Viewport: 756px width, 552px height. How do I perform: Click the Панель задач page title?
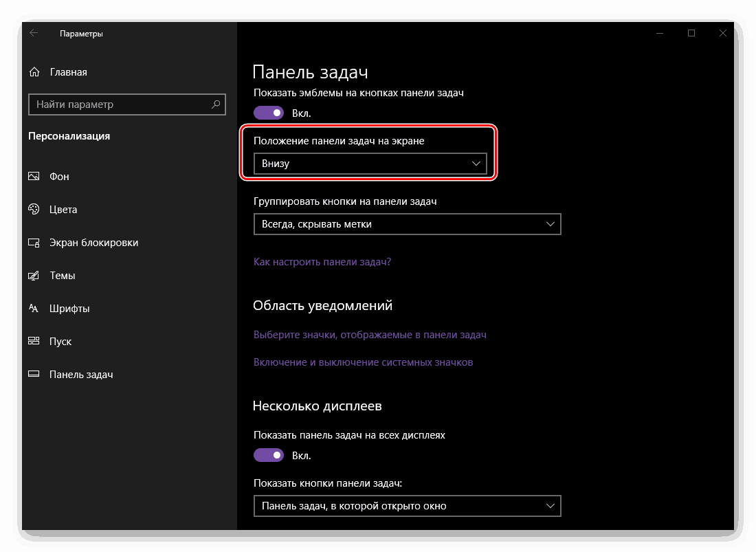click(x=310, y=72)
